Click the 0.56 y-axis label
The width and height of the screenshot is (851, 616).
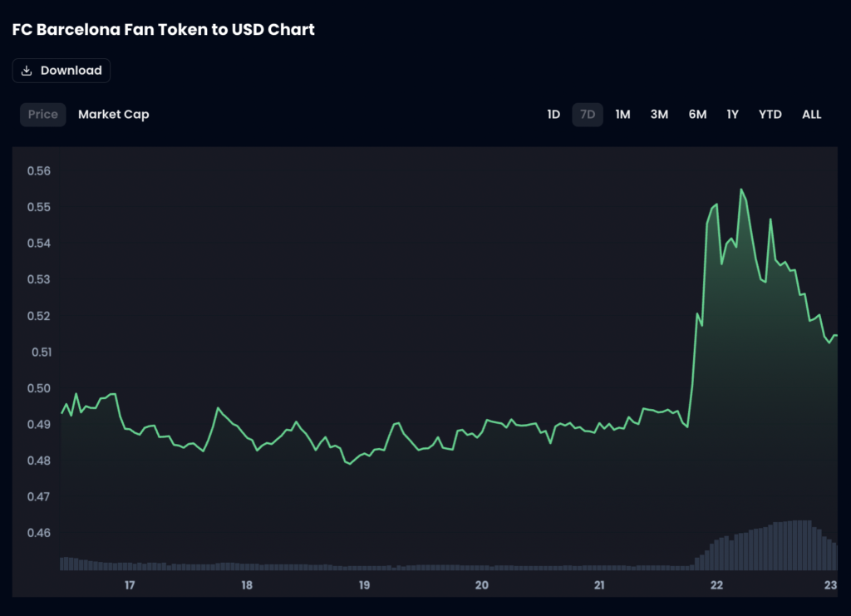coord(39,171)
